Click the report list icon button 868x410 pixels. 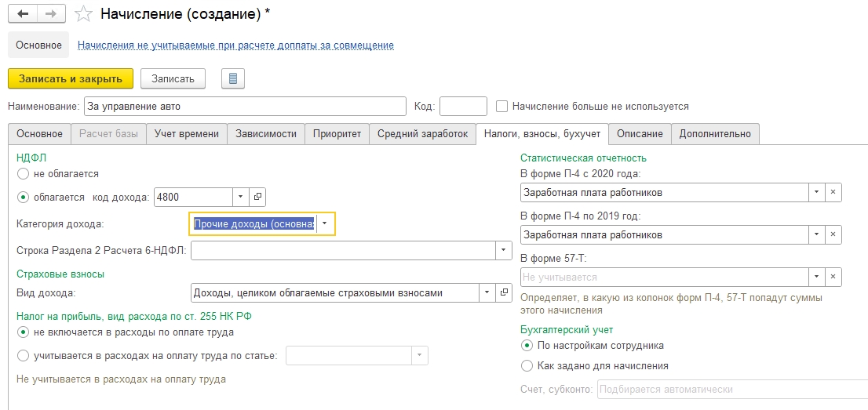[233, 78]
